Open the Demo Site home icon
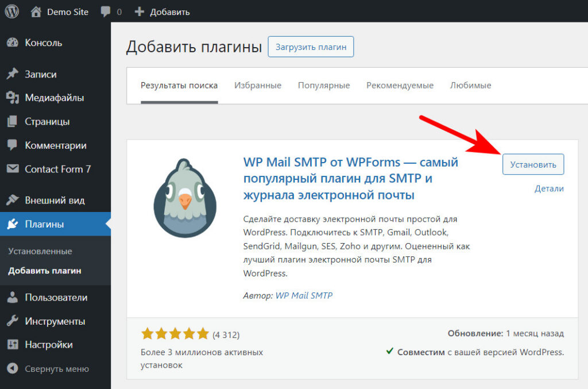 coord(36,11)
